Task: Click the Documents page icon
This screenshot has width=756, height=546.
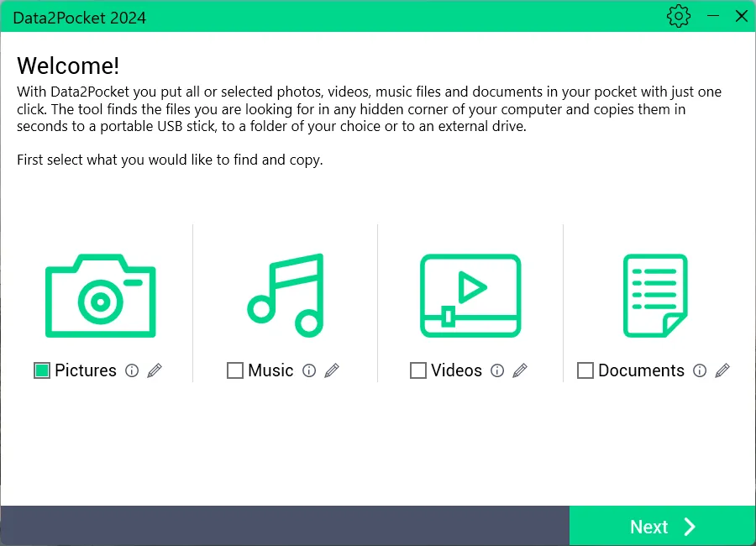Action: [655, 296]
